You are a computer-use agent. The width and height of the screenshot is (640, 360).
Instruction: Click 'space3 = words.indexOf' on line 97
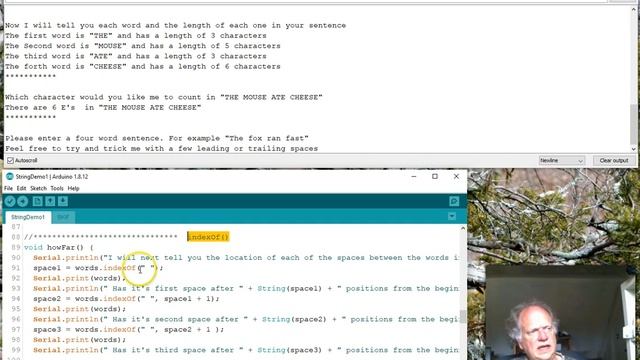pyautogui.click(x=84, y=329)
